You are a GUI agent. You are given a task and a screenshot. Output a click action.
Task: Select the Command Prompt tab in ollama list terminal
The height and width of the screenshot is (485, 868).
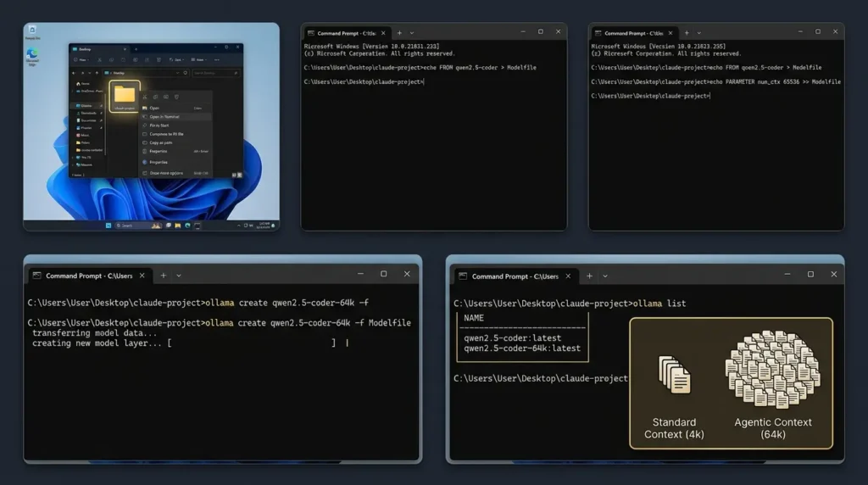click(515, 276)
